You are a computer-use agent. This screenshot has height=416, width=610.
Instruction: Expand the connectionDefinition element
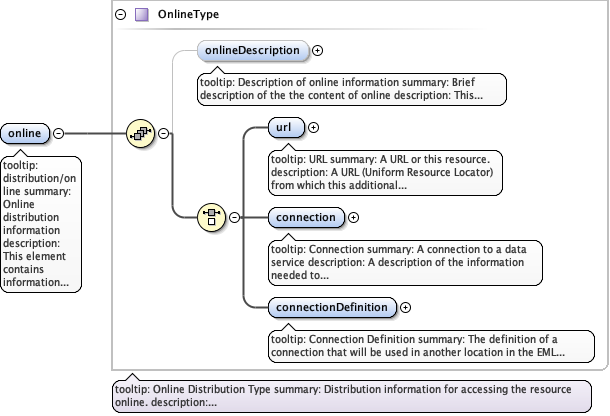pos(406,307)
